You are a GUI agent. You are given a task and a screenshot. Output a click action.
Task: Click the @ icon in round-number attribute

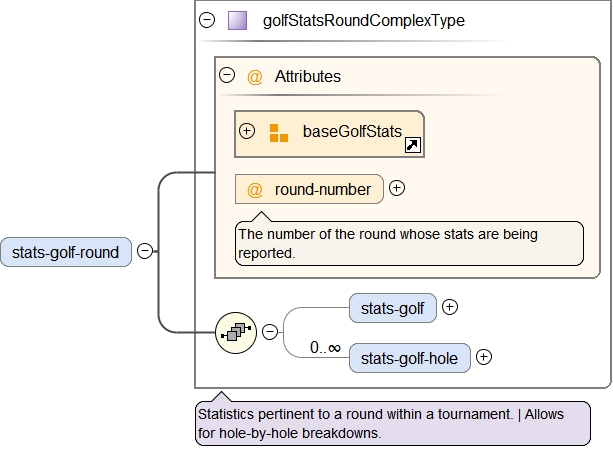255,189
